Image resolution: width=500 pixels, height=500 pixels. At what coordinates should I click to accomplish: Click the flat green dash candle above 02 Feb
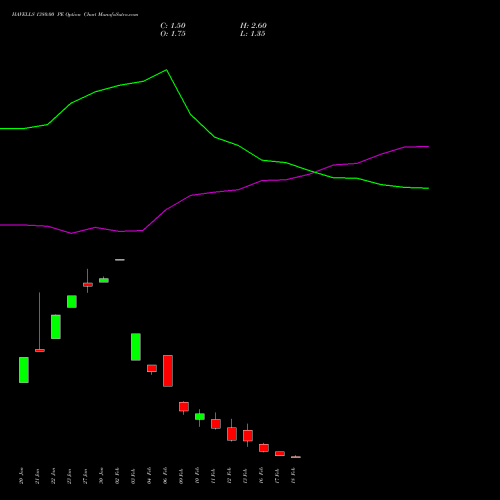[120, 260]
